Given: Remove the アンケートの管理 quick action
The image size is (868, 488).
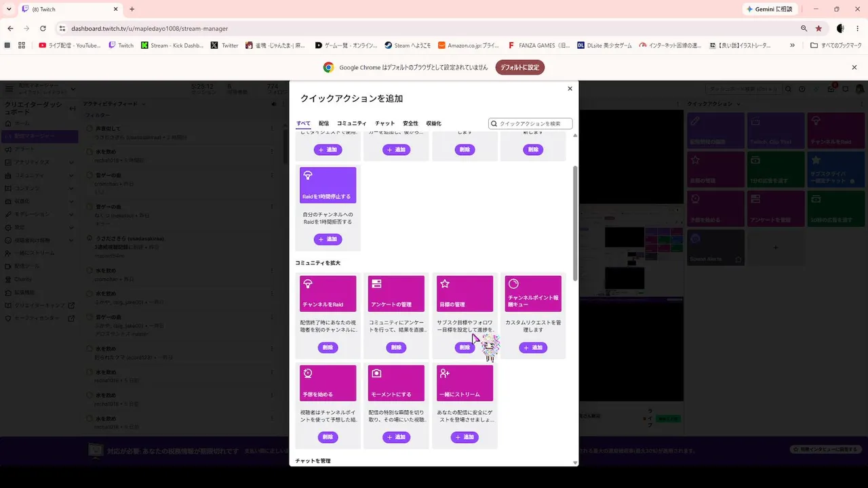Looking at the screenshot, I should (x=396, y=348).
